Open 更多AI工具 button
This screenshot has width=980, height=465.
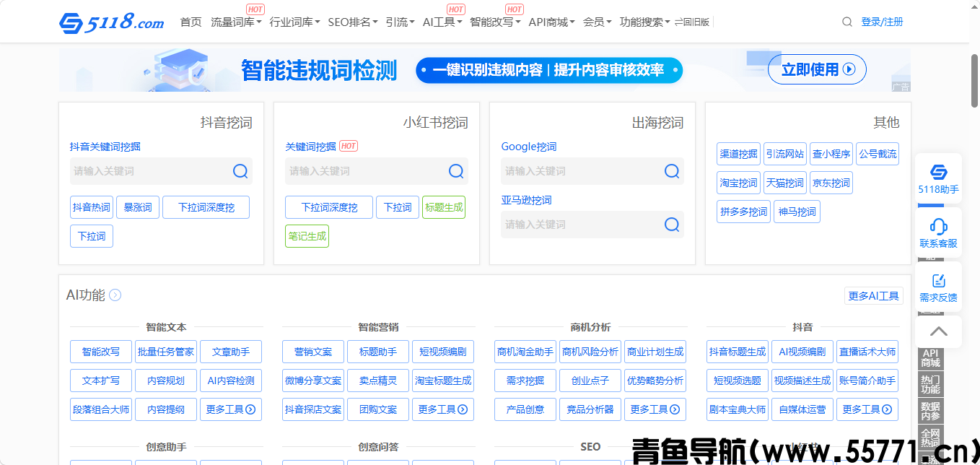coord(873,296)
